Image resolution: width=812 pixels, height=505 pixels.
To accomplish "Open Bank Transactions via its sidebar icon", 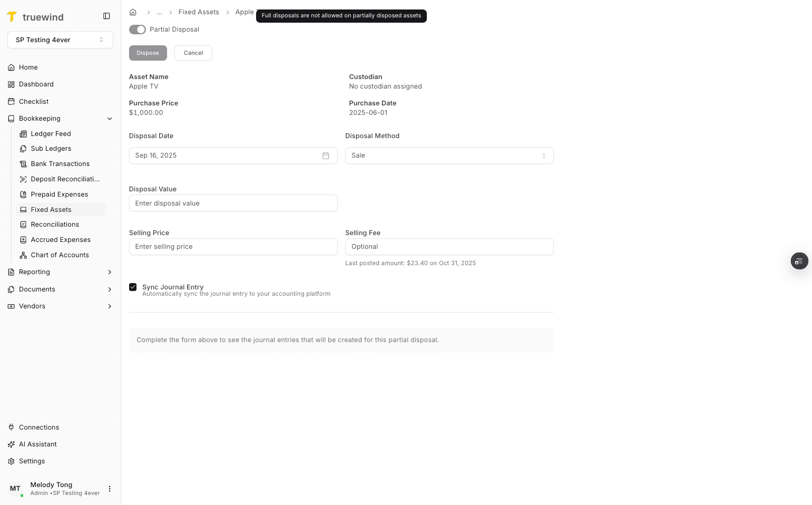I will pos(23,163).
